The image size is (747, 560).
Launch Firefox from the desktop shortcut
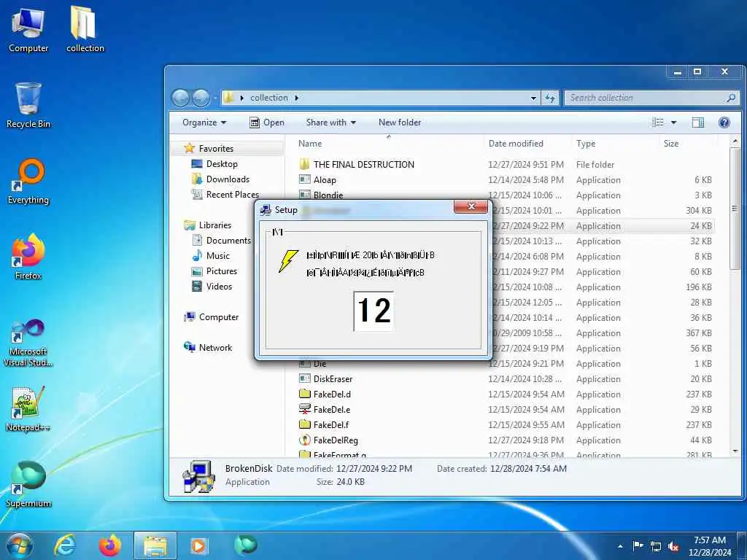pyautogui.click(x=28, y=257)
